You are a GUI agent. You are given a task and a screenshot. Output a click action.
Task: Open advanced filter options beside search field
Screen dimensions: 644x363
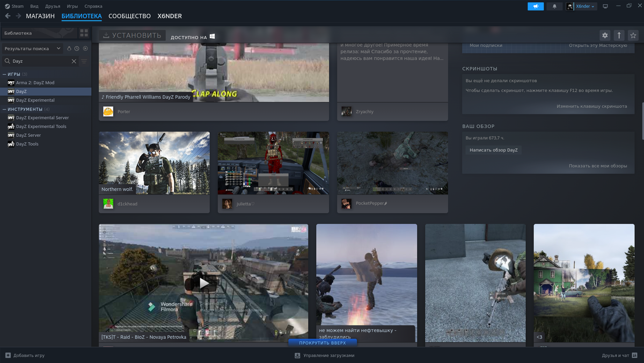tap(84, 61)
